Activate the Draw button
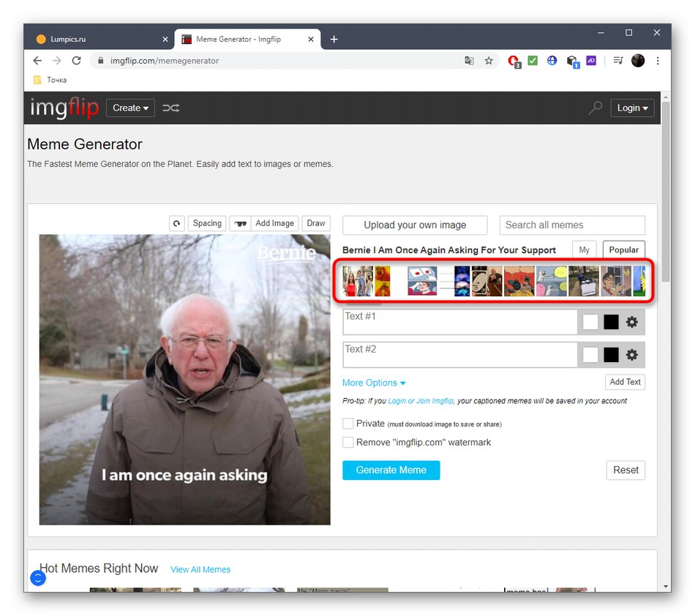Viewport: 695px width, 616px height. (x=316, y=223)
